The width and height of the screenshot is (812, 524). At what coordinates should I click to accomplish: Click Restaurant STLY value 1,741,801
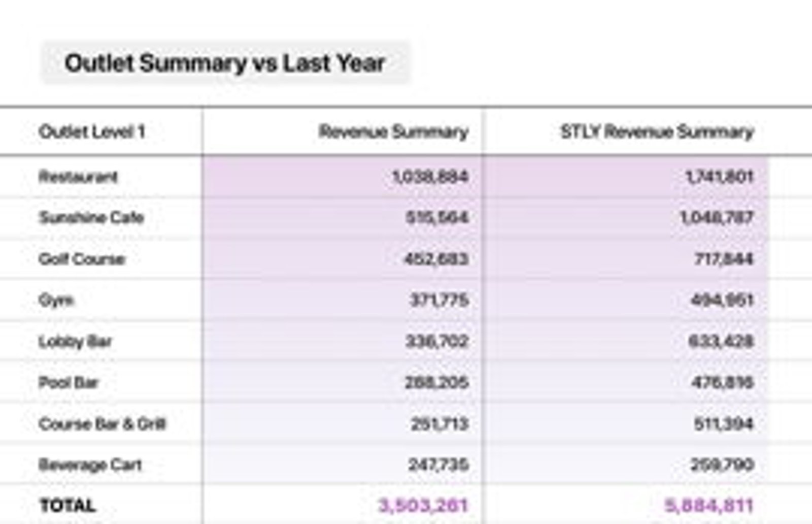[x=720, y=177]
